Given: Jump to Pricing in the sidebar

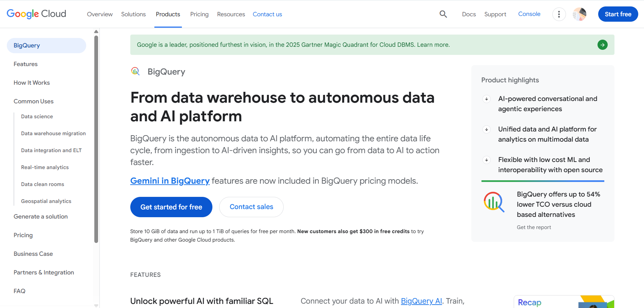Looking at the screenshot, I should click(23, 235).
